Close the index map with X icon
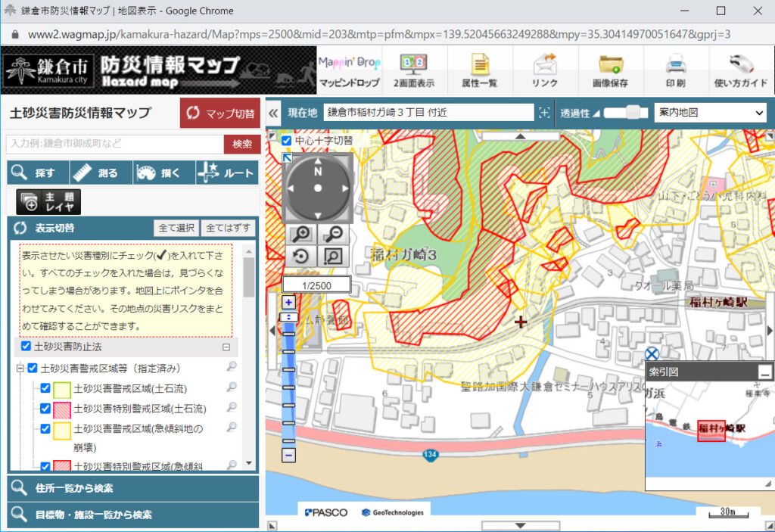Image resolution: width=775 pixels, height=532 pixels. 652,354
